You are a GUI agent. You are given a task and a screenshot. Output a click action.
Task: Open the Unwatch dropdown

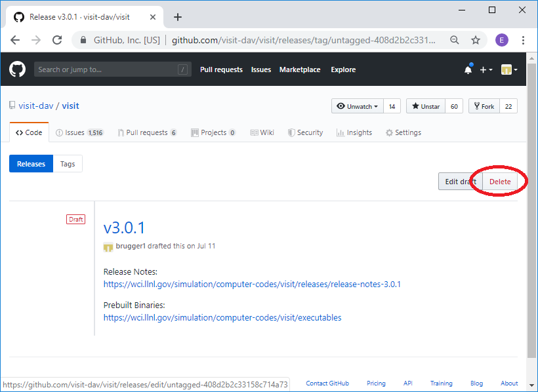pyautogui.click(x=358, y=106)
